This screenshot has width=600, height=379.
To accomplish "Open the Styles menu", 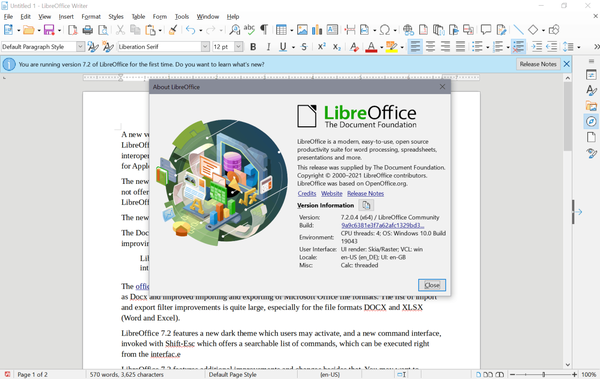I will coord(116,16).
